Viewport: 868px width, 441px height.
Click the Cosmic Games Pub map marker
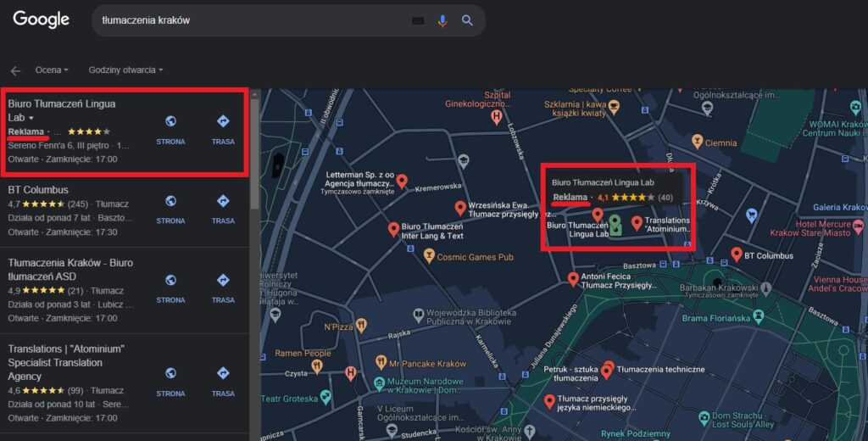tap(430, 256)
